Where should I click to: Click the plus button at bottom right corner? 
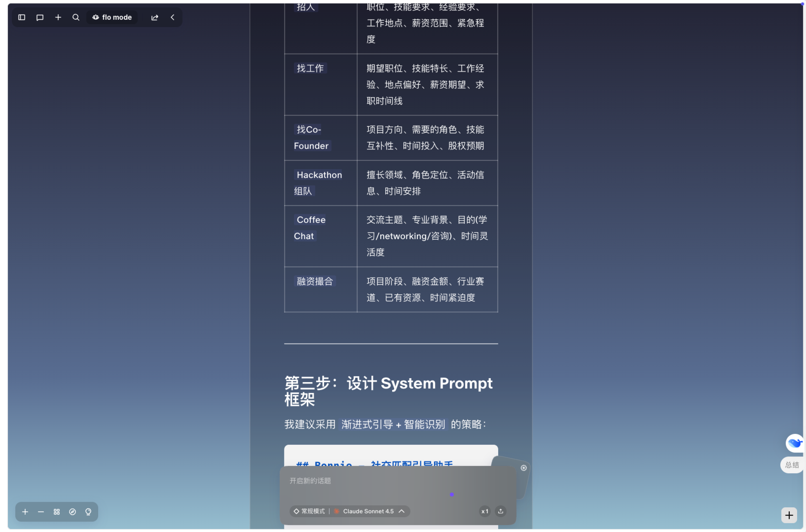(789, 515)
